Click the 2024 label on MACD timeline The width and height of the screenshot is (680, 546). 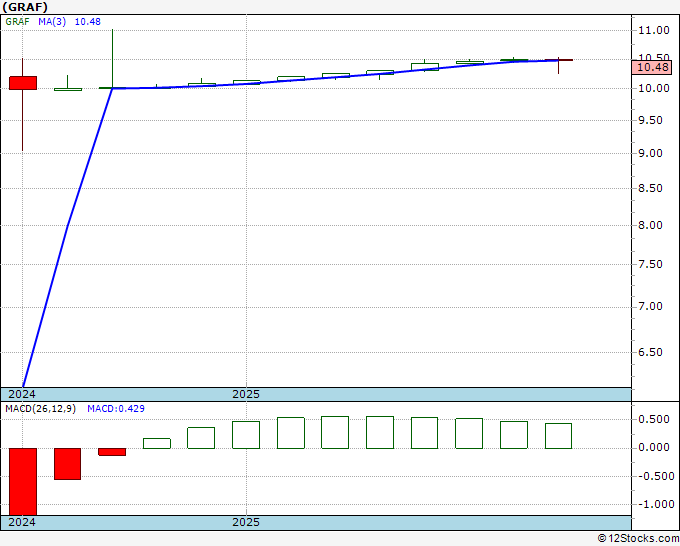(22, 522)
